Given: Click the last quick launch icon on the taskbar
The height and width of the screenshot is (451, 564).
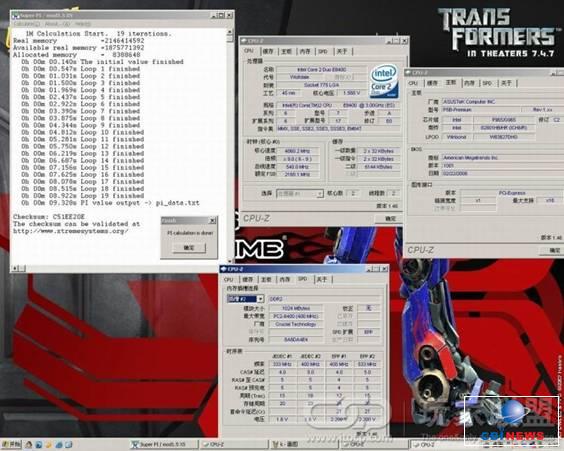Looking at the screenshot, I should click(68, 445).
